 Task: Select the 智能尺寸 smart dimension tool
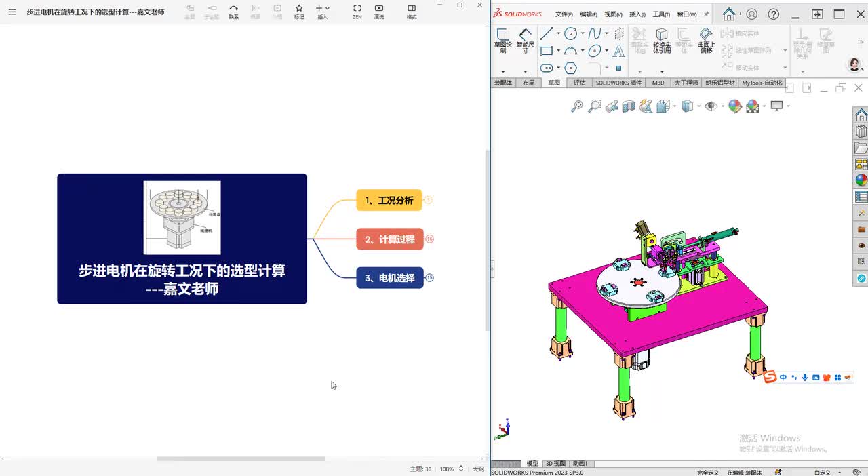point(526,41)
